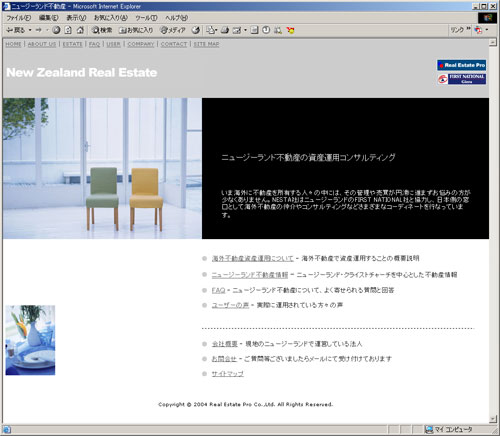Open the ヘルプ(H) menu
500x436 pixels.
[x=176, y=18]
